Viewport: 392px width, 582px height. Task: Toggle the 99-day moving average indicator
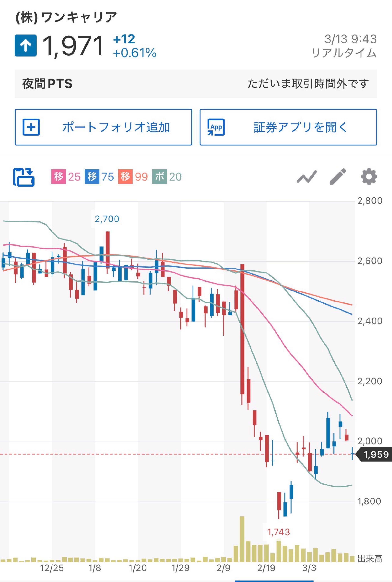[133, 177]
